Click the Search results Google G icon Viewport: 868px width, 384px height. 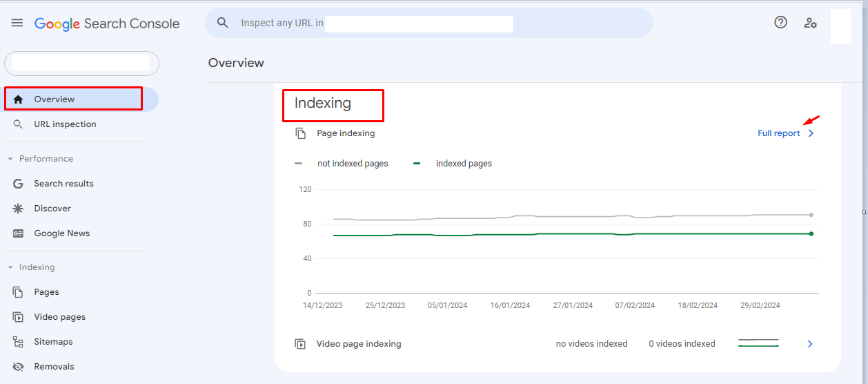[x=19, y=184]
